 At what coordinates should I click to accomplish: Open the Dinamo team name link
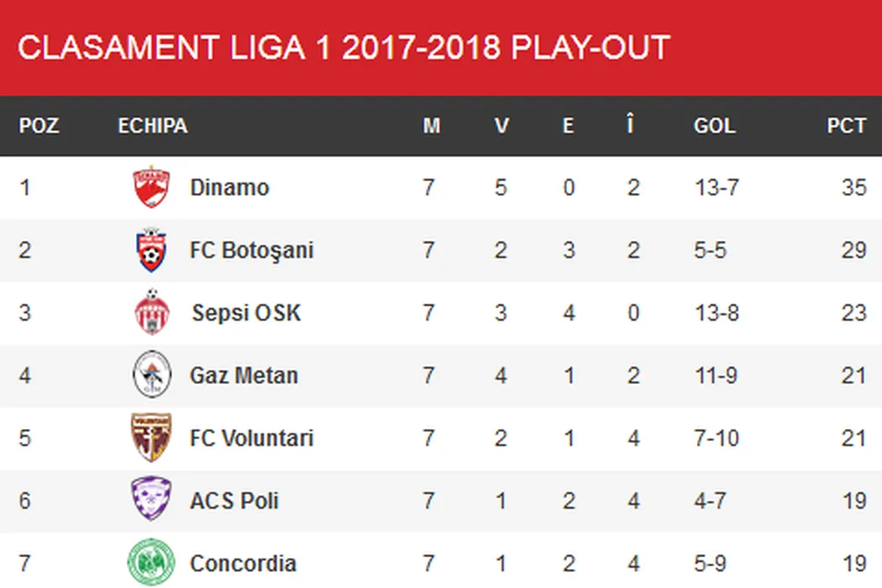[229, 186]
